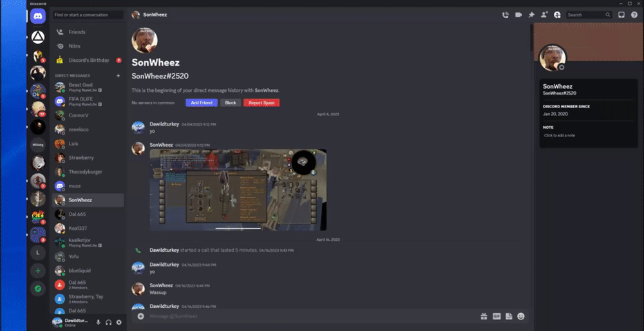Click SonWheez username above Wassup message
This screenshot has height=331, width=644.
pos(161,285)
